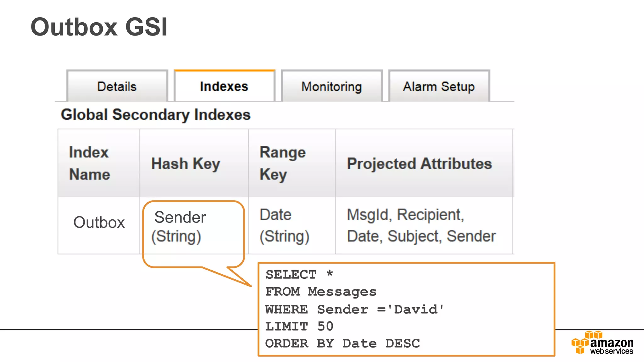The height and width of the screenshot is (362, 644).
Task: Click the Projected Attributes column header
Action: point(419,164)
